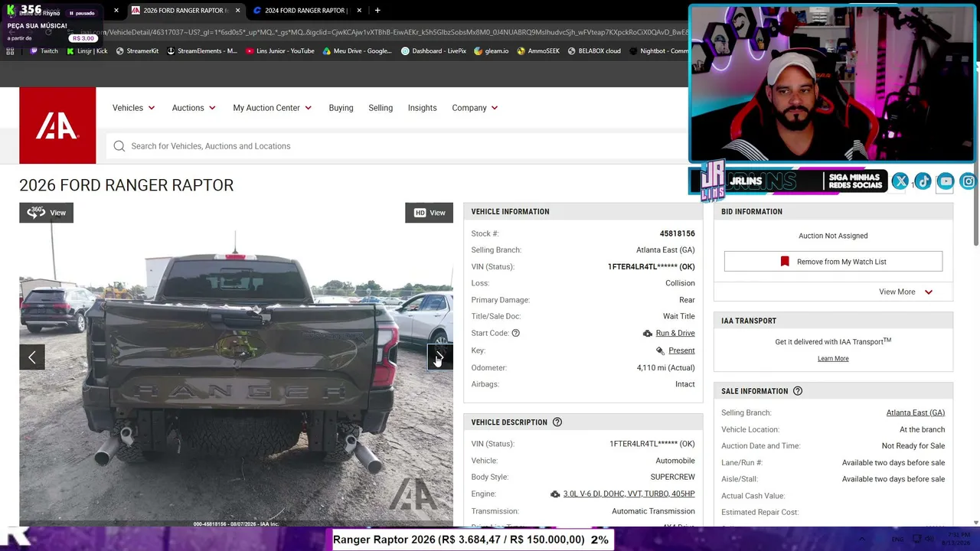The width and height of the screenshot is (980, 551).
Task: Open the Nightbot bookmark
Action: (x=658, y=51)
